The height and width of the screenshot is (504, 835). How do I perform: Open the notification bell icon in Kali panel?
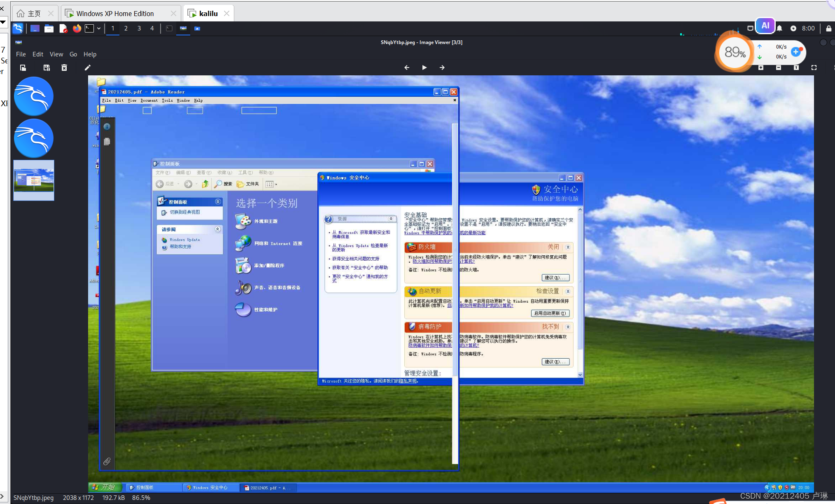779,28
